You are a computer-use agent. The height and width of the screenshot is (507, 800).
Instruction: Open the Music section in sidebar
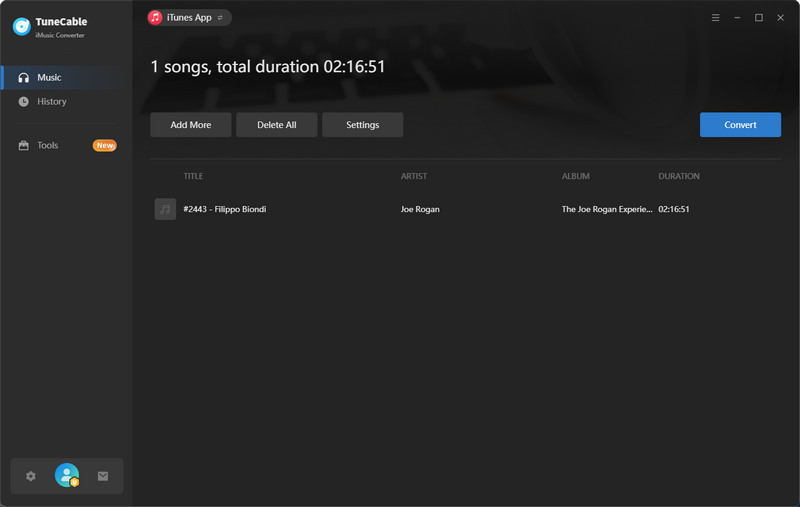click(x=66, y=78)
